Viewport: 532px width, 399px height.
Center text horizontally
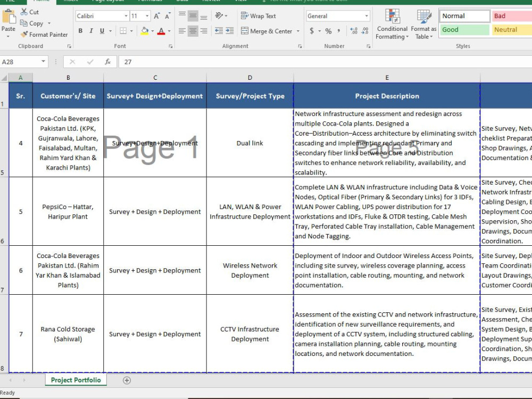pyautogui.click(x=193, y=31)
